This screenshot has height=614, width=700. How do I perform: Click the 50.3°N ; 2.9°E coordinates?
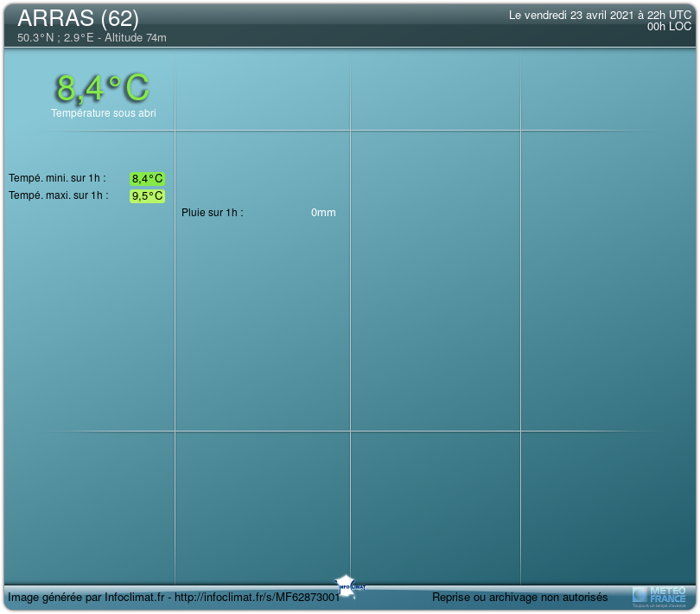pyautogui.click(x=54, y=38)
